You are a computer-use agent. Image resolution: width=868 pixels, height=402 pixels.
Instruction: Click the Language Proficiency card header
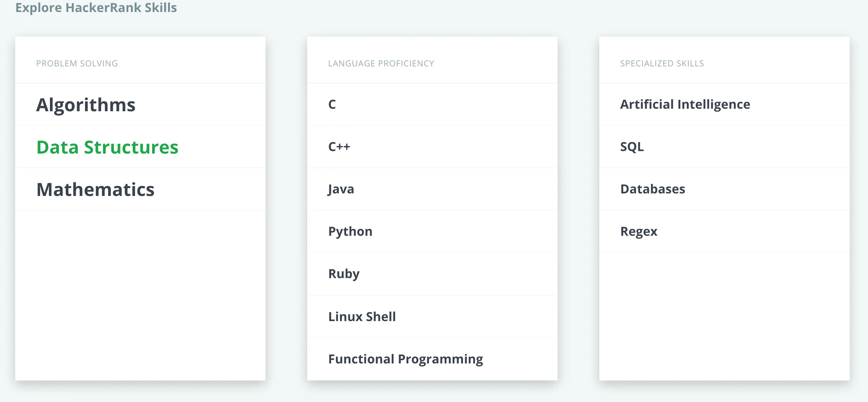pos(381,63)
